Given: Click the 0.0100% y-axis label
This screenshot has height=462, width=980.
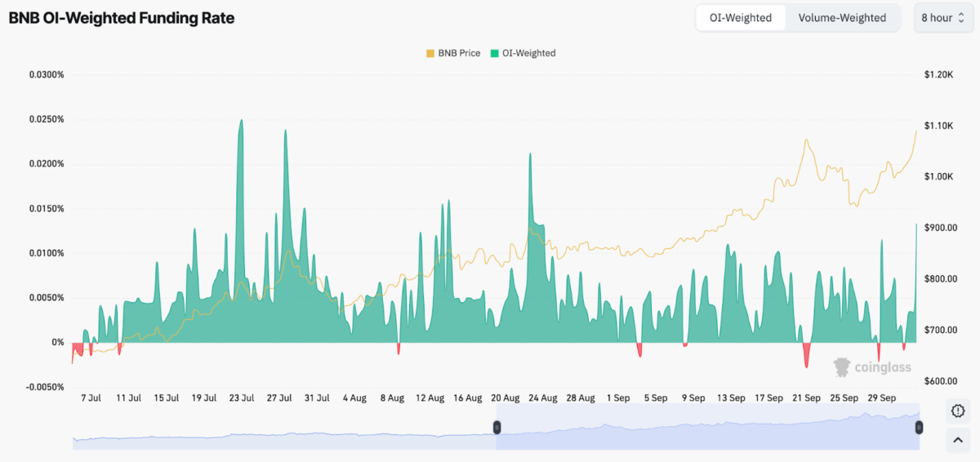Looking at the screenshot, I should pyautogui.click(x=47, y=253).
